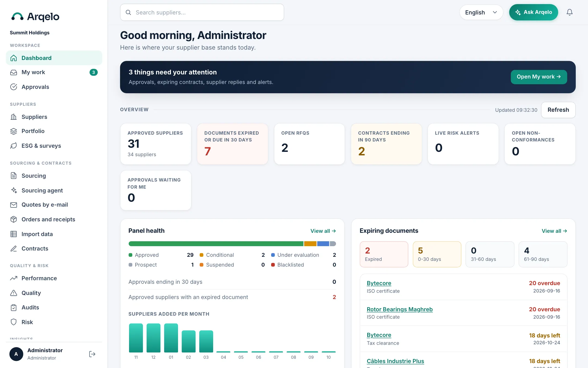Click the Approvals check-circle icon
The image size is (588, 368).
14,87
